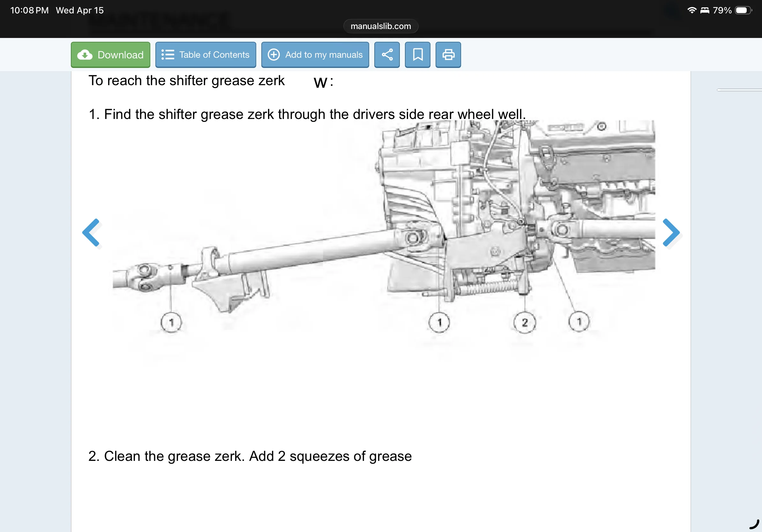Screen dimensions: 762x532
Task: Click callout 2 on the diagram
Action: (524, 322)
